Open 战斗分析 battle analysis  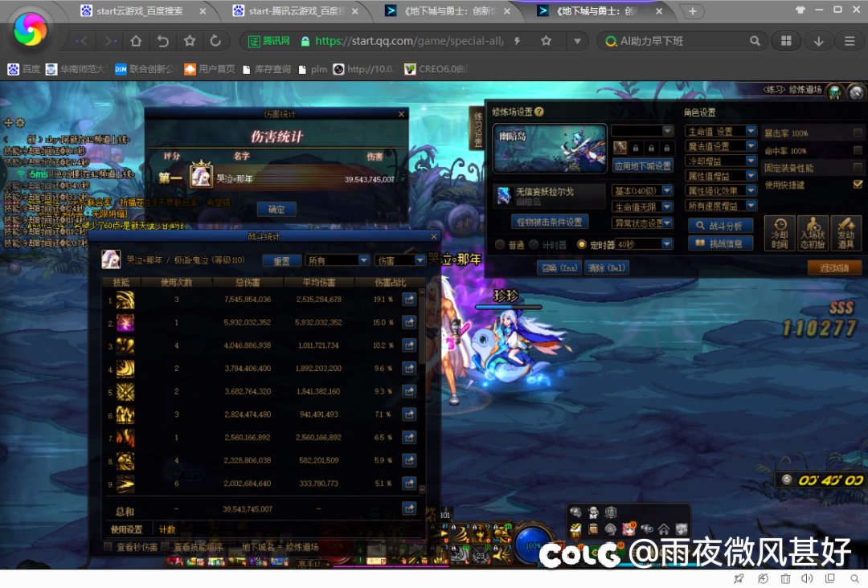[x=721, y=226]
